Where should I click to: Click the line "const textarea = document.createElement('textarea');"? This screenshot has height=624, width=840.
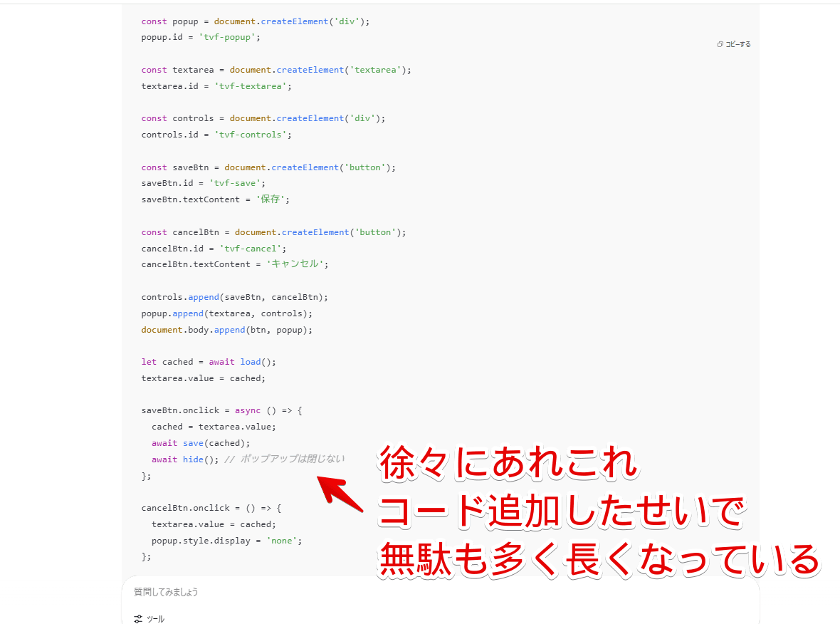tap(276, 71)
